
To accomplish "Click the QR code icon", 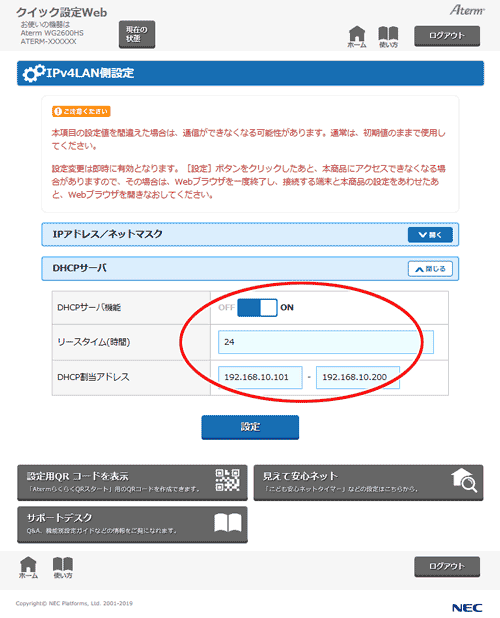I will [227, 480].
